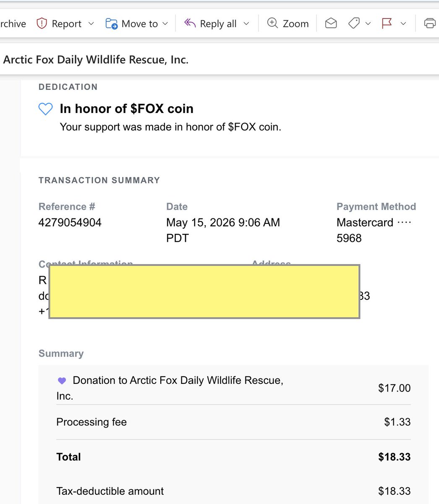Select the Mastercard payment method text
439x504 pixels.
[365, 223]
